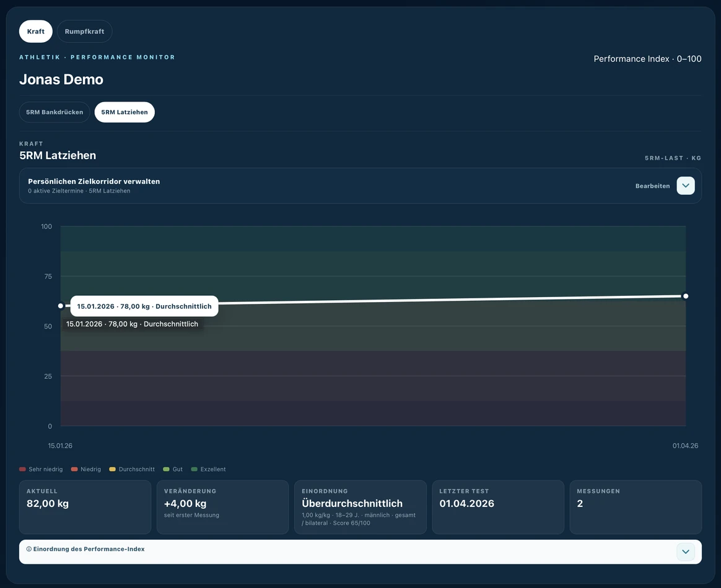Click the Veränderung +4,00 kg value
This screenshot has width=721, height=588.
pyautogui.click(x=185, y=503)
